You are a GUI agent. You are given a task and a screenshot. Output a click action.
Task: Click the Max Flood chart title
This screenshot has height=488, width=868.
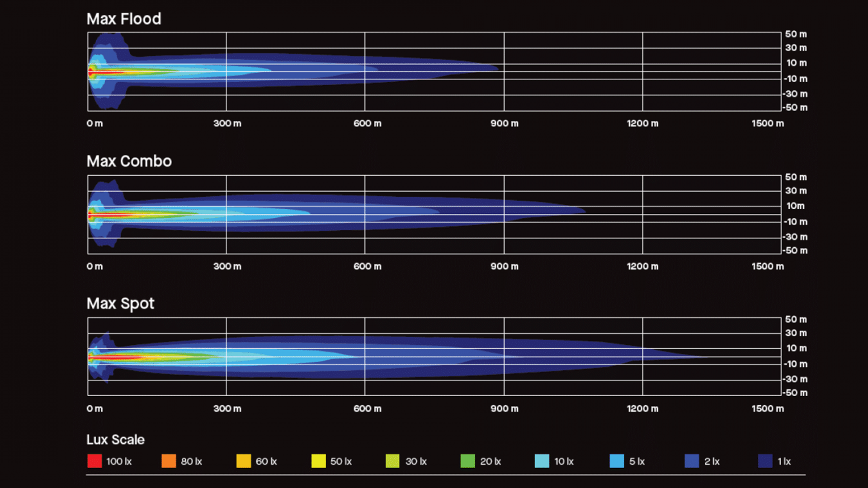click(x=124, y=19)
